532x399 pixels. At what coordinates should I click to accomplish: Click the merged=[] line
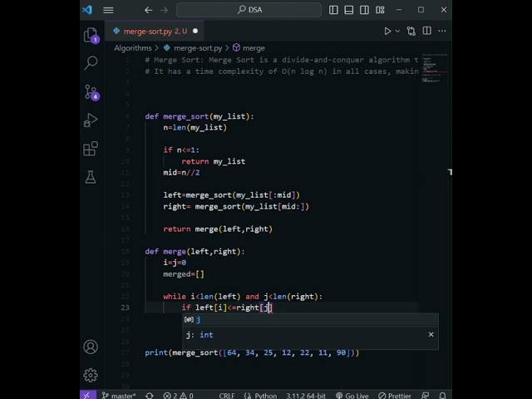pyautogui.click(x=184, y=274)
